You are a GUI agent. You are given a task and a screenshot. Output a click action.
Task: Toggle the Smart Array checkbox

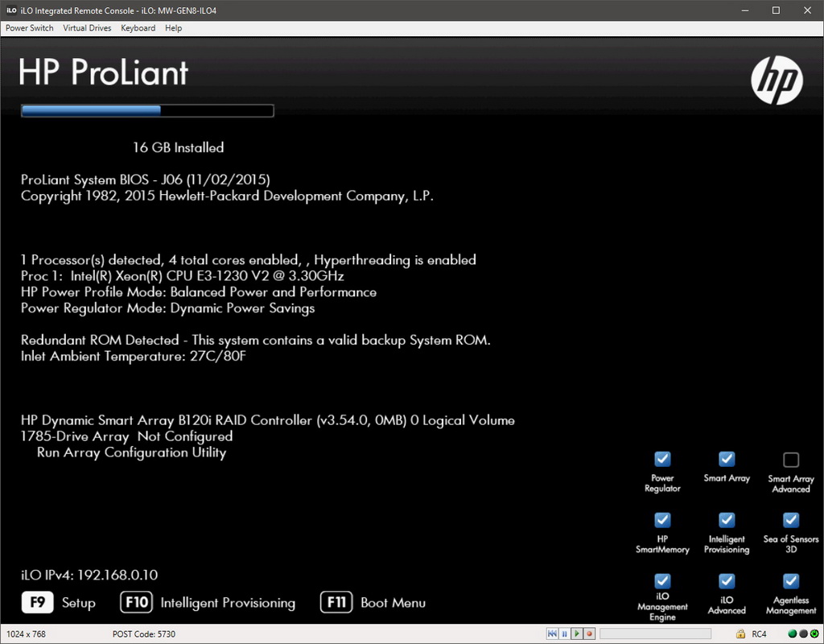727,459
